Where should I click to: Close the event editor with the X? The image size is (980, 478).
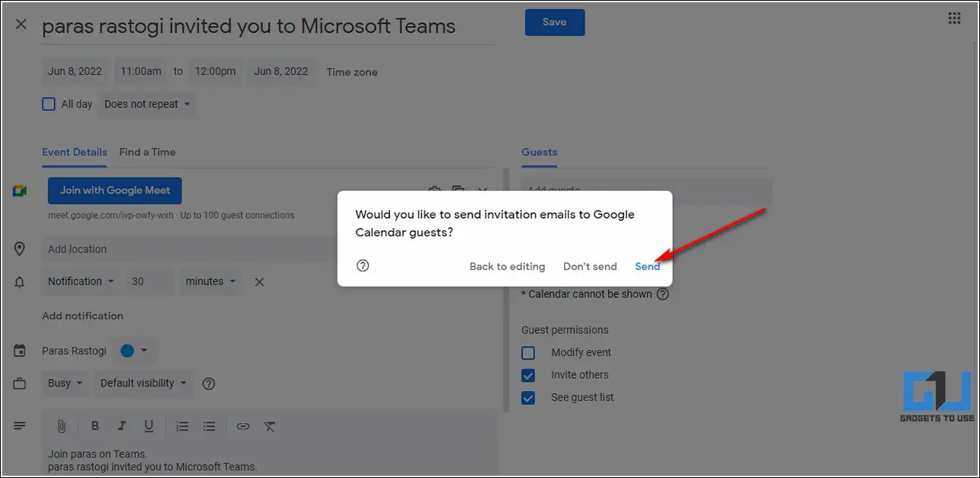point(21,24)
